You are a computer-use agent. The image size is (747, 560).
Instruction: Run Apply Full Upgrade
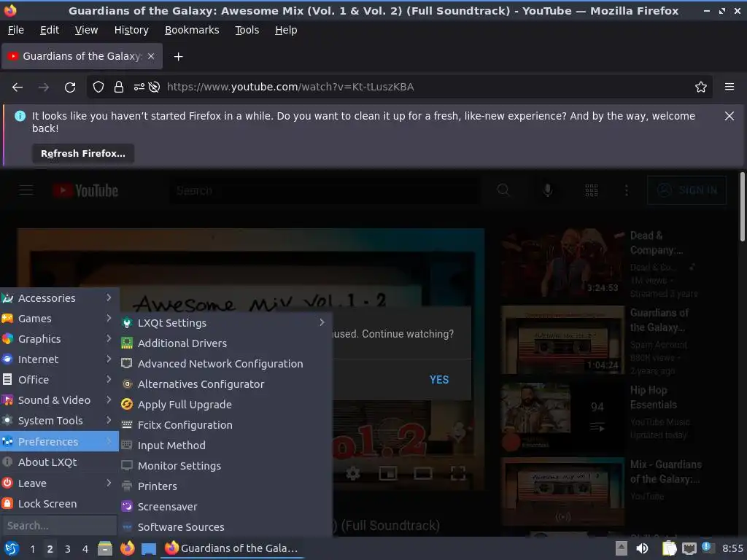click(225, 405)
